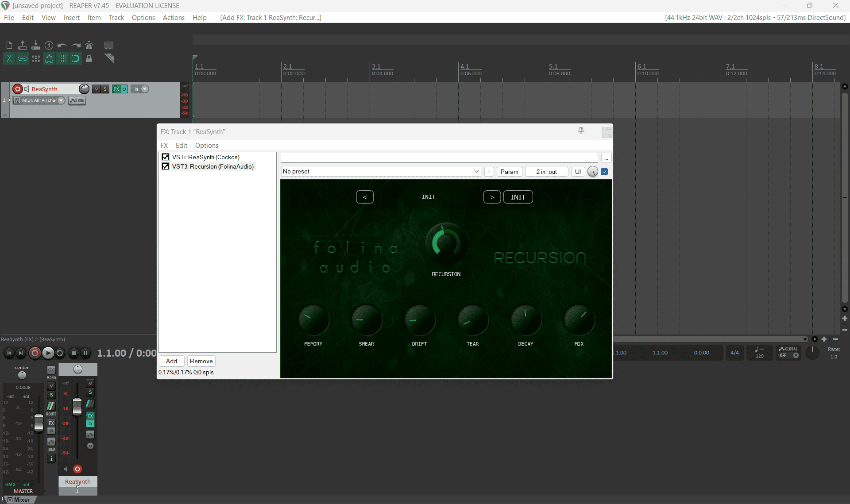Viewport: 850px width, 504px height.
Task: Click the ruler/triangle toolbar icon
Action: (109, 58)
